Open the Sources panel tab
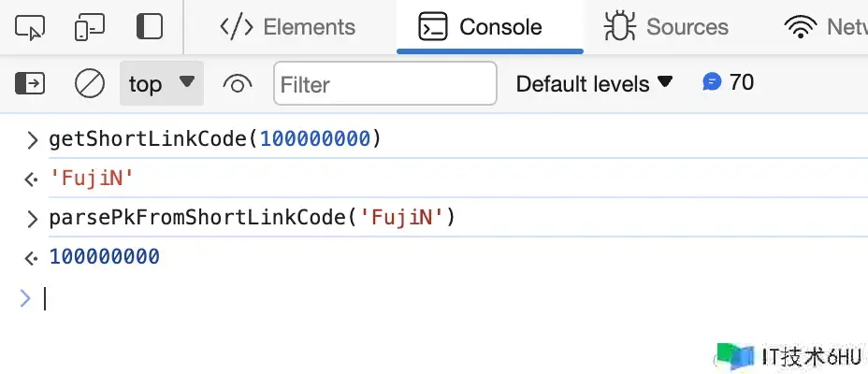This screenshot has height=374, width=868. [x=666, y=27]
